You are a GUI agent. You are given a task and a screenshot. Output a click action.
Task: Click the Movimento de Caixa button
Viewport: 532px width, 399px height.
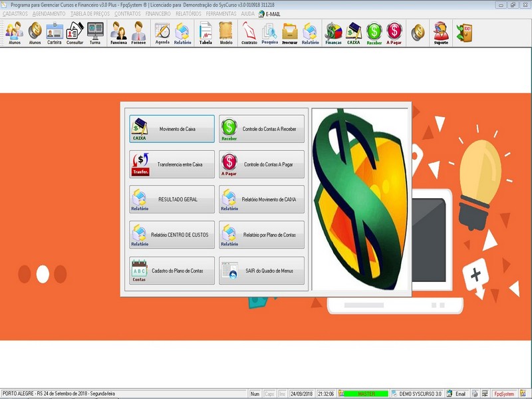[x=172, y=129]
